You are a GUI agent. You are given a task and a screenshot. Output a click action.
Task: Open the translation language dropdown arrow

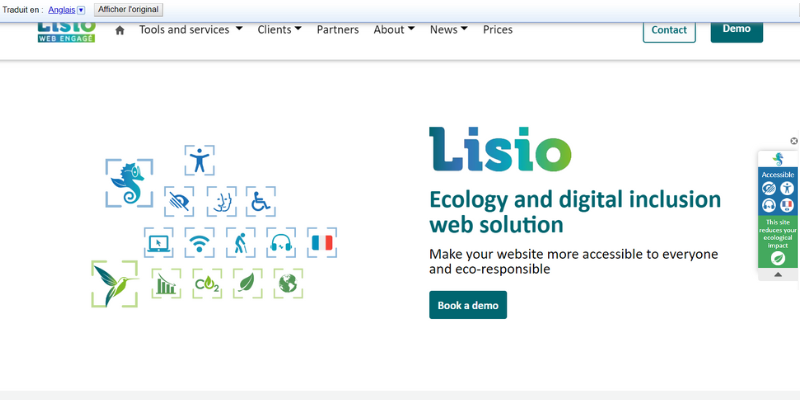click(81, 10)
